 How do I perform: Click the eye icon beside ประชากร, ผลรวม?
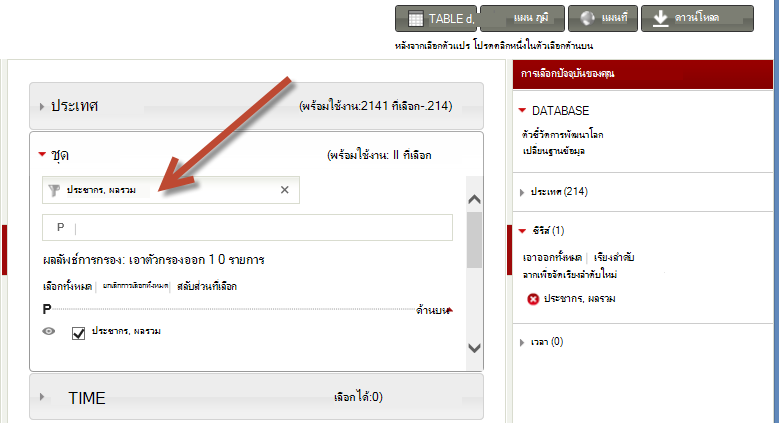coord(49,331)
